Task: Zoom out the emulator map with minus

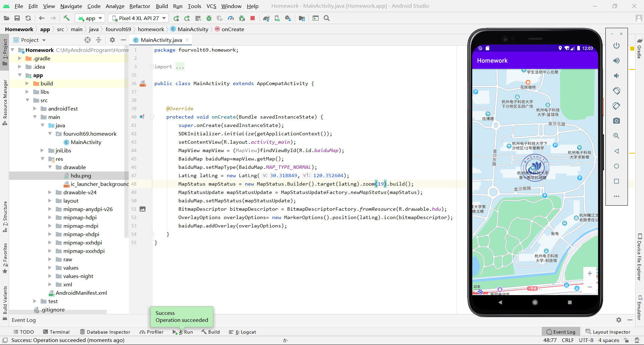Action: click(590, 287)
